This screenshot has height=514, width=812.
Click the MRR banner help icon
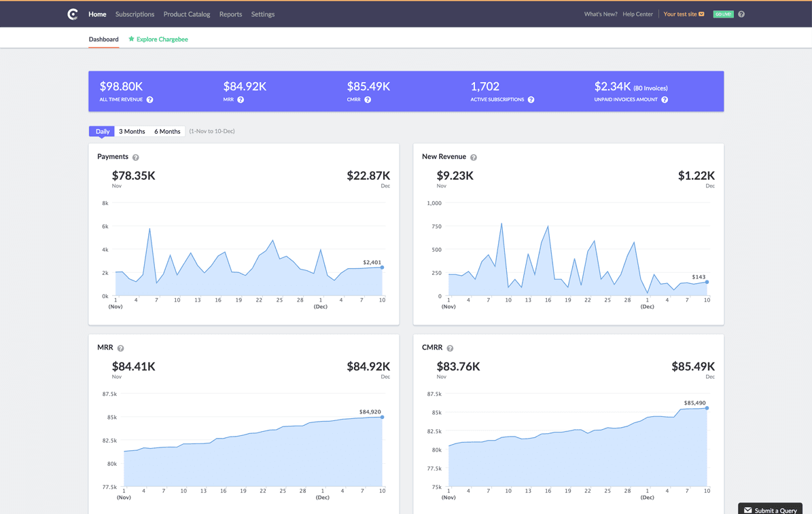[x=241, y=99]
